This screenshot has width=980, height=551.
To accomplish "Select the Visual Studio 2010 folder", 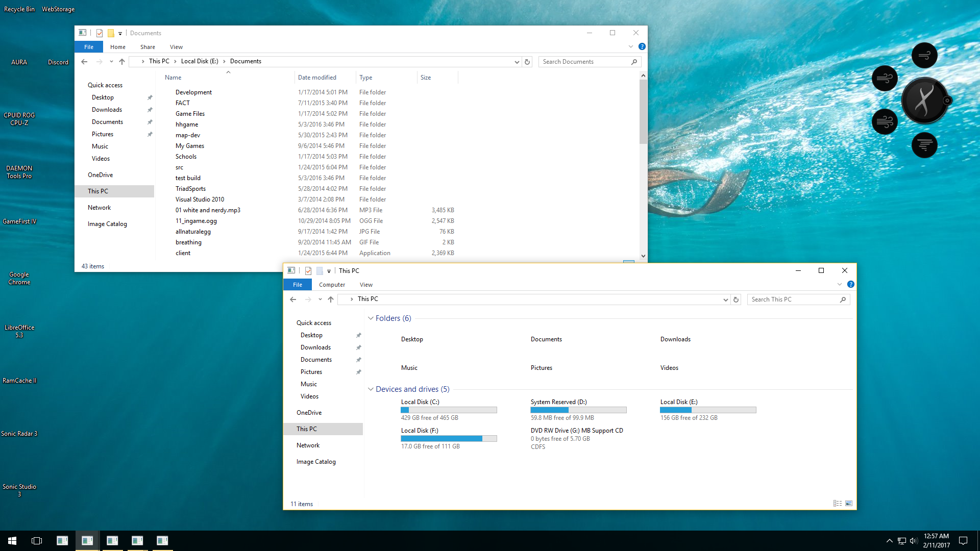I will (x=200, y=199).
